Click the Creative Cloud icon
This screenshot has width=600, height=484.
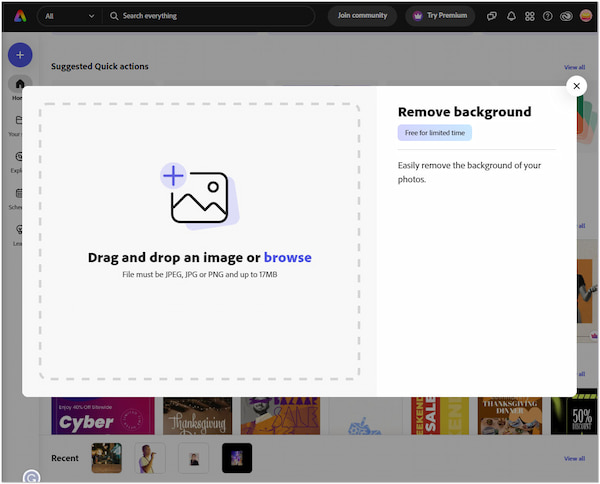click(566, 16)
